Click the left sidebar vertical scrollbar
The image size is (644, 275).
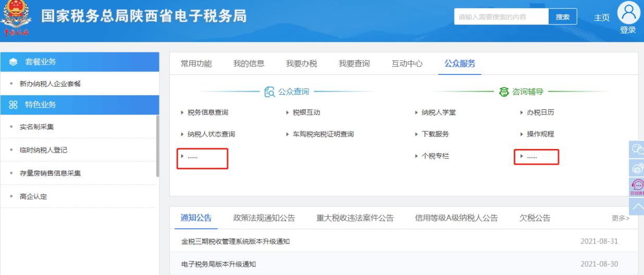tap(158, 146)
